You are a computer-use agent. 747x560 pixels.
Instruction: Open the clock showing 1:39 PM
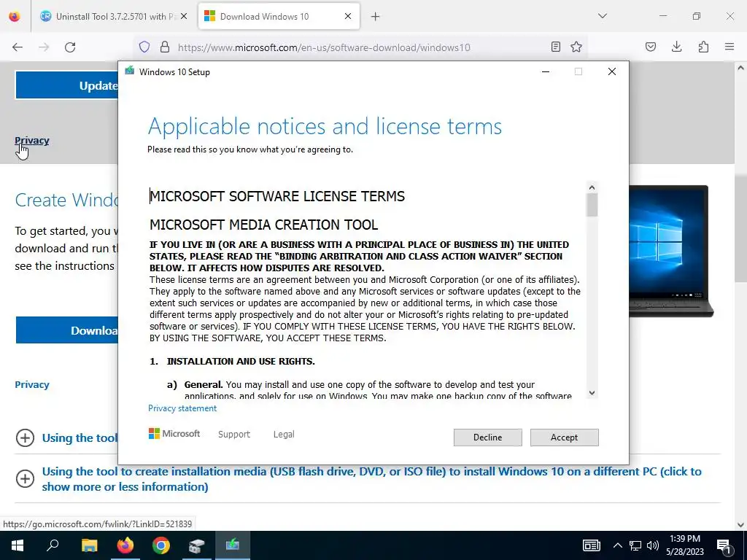coord(684,545)
